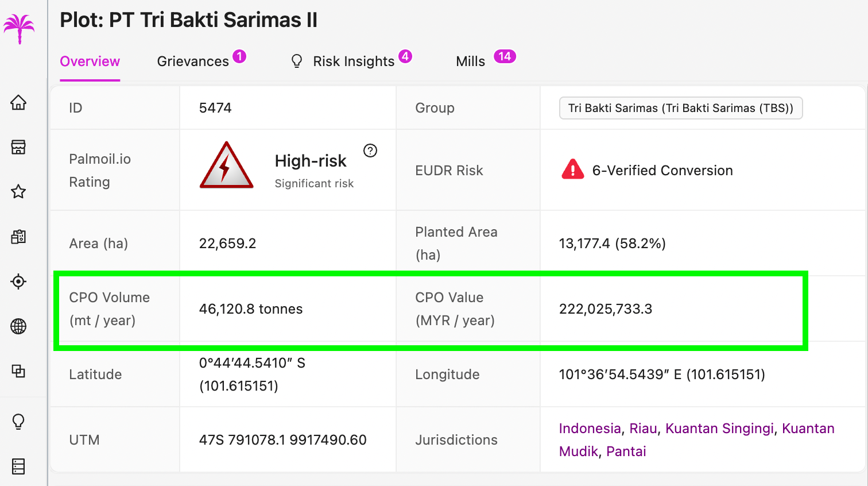Click the EUDR Risk label
This screenshot has height=486, width=868.
449,171
